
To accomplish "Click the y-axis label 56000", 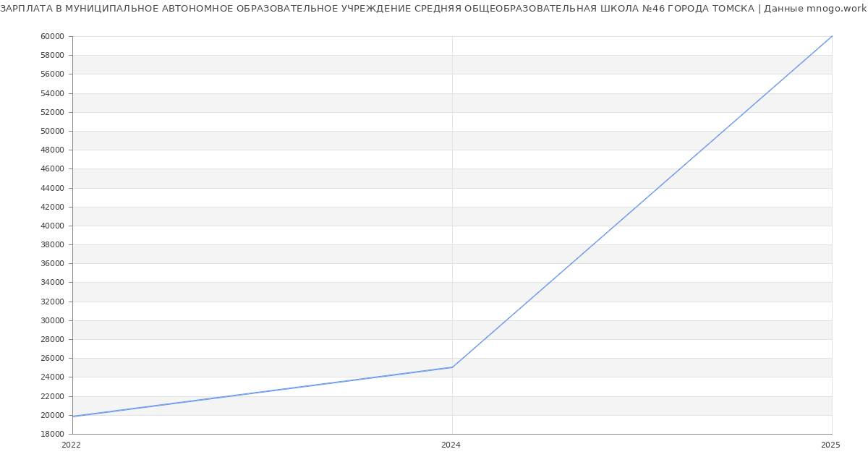I will coord(53,74).
